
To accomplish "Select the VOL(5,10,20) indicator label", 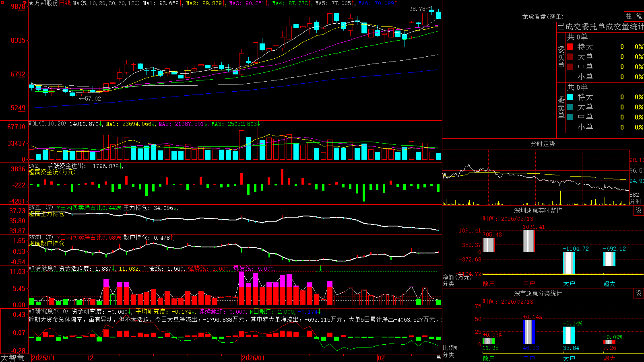I will (x=47, y=124).
